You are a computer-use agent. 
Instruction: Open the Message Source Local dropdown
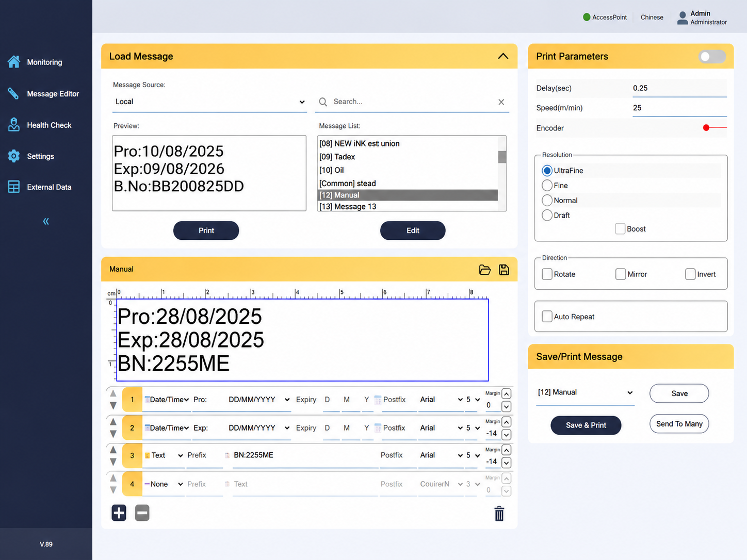[209, 102]
